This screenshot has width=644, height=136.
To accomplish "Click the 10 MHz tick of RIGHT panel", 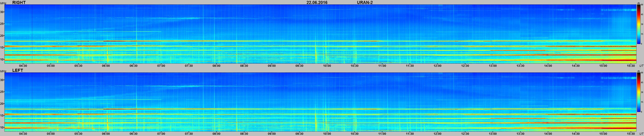I will point(2,59).
